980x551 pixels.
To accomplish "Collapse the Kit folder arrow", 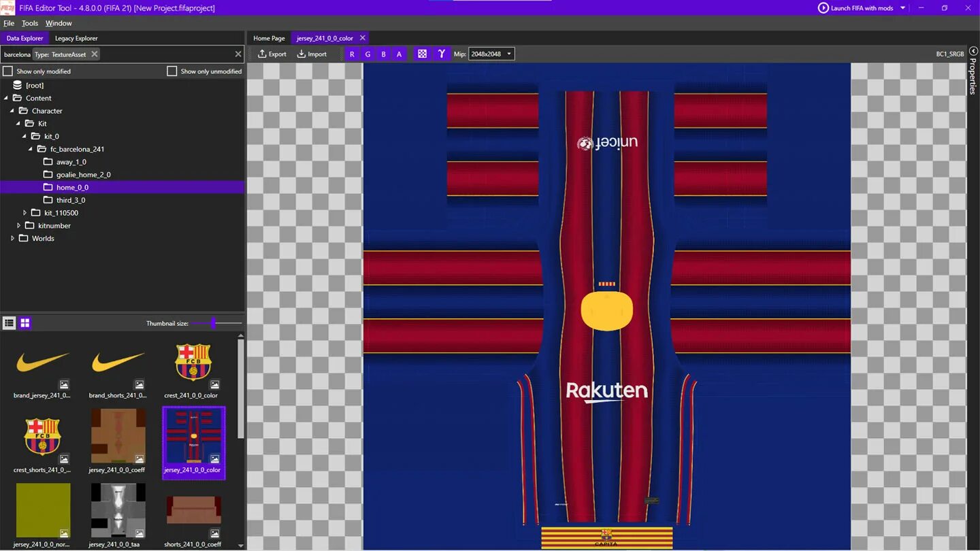I will (x=18, y=124).
